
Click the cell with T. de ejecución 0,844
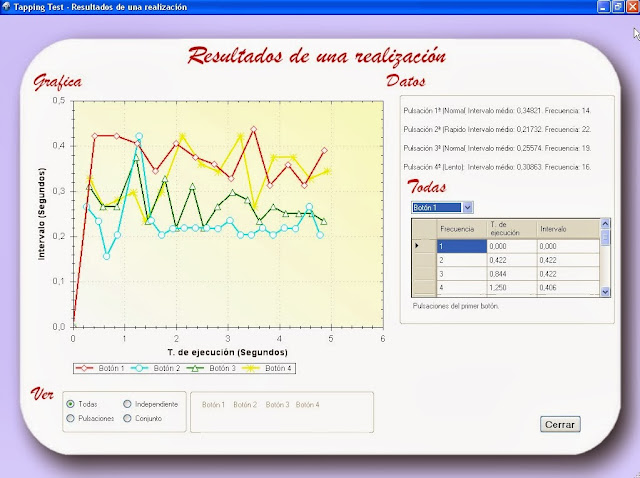tap(512, 274)
